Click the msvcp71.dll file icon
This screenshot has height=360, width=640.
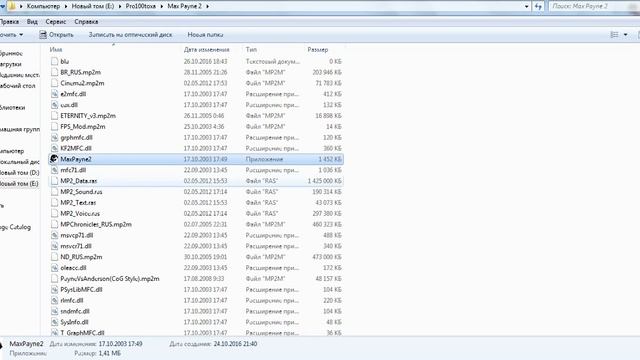(x=54, y=235)
